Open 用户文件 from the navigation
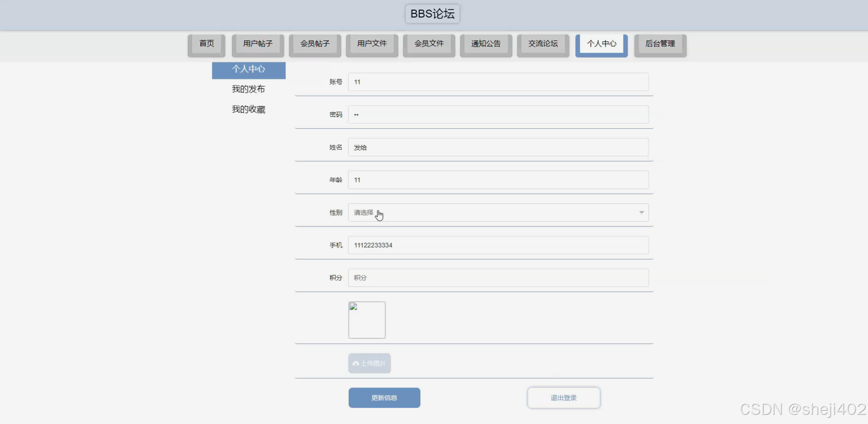This screenshot has width=868, height=424. click(x=371, y=44)
